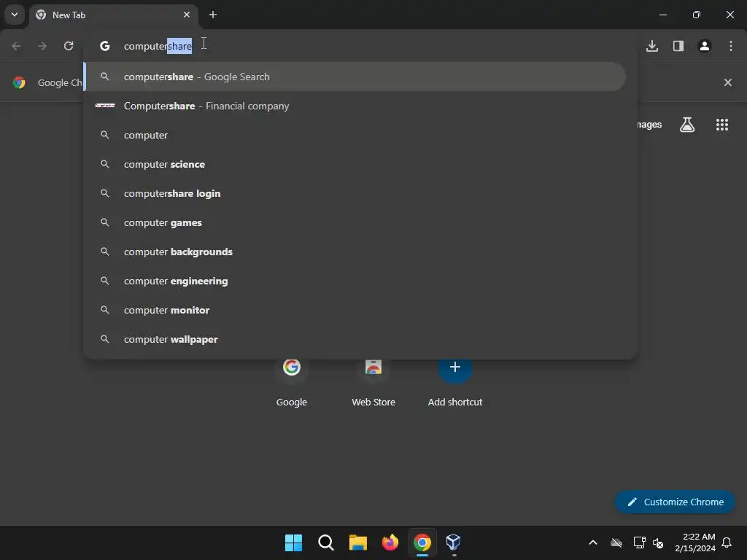Open the Chrome downloads icon
747x560 pixels.
click(652, 46)
